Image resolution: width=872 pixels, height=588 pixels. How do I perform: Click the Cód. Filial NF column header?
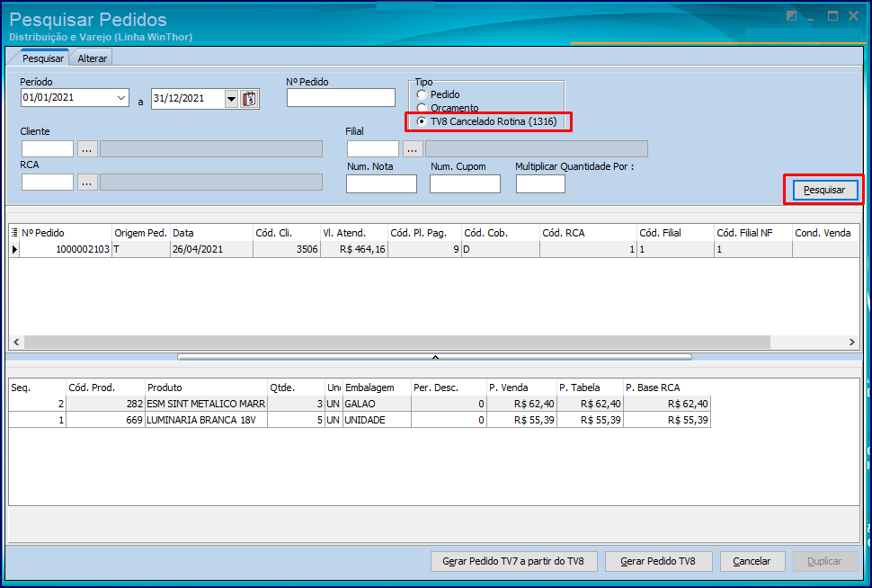(753, 233)
